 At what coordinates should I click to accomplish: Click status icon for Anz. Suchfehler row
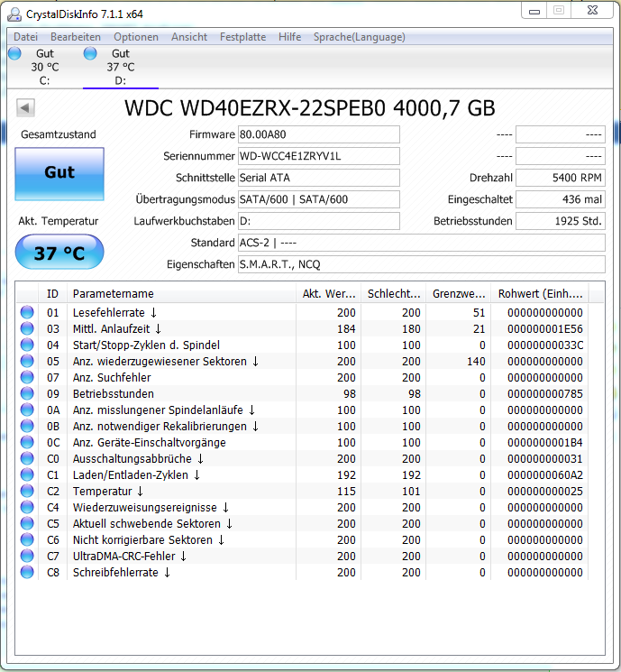[x=27, y=378]
